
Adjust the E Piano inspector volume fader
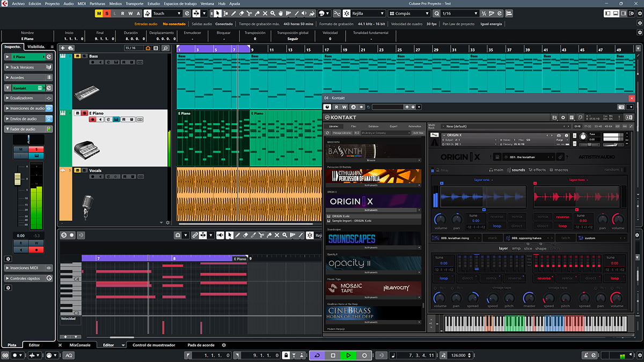point(17,179)
